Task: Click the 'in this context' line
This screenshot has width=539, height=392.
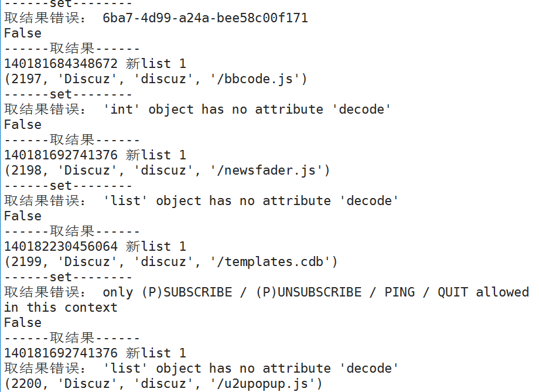Action: click(x=61, y=308)
